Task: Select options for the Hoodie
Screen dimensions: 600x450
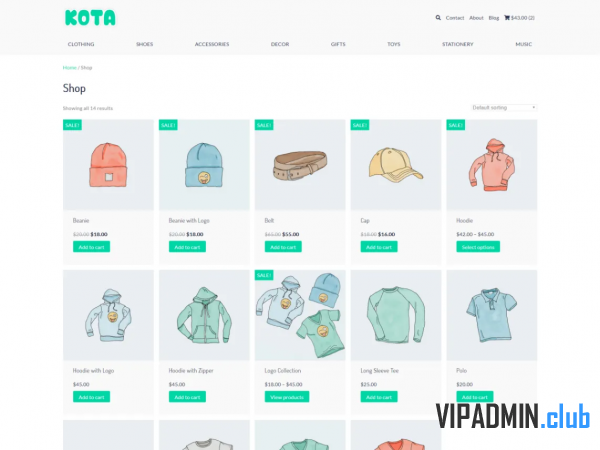Action: (478, 247)
